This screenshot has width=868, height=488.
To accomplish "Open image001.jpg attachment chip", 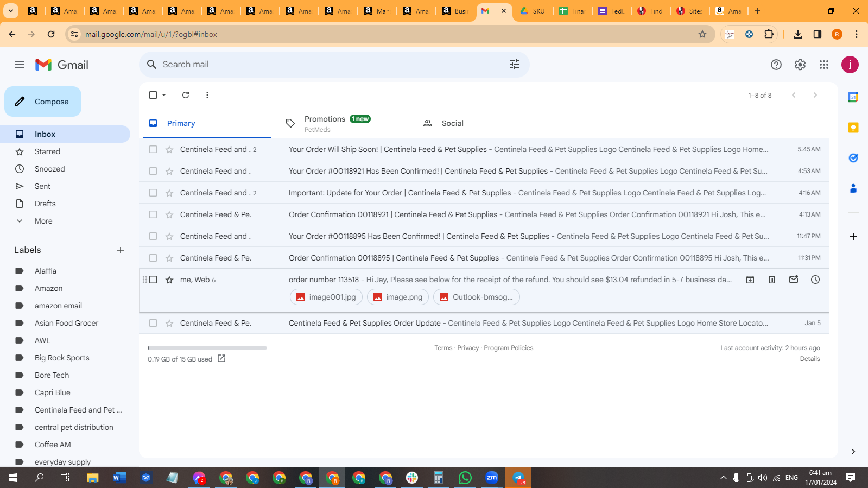I will pyautogui.click(x=326, y=297).
